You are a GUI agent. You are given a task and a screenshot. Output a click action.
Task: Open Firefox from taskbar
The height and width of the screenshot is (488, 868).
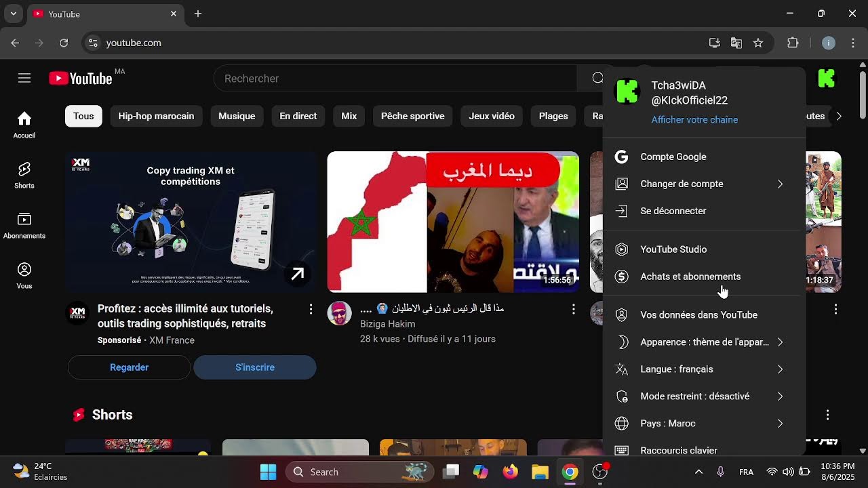[x=510, y=472]
